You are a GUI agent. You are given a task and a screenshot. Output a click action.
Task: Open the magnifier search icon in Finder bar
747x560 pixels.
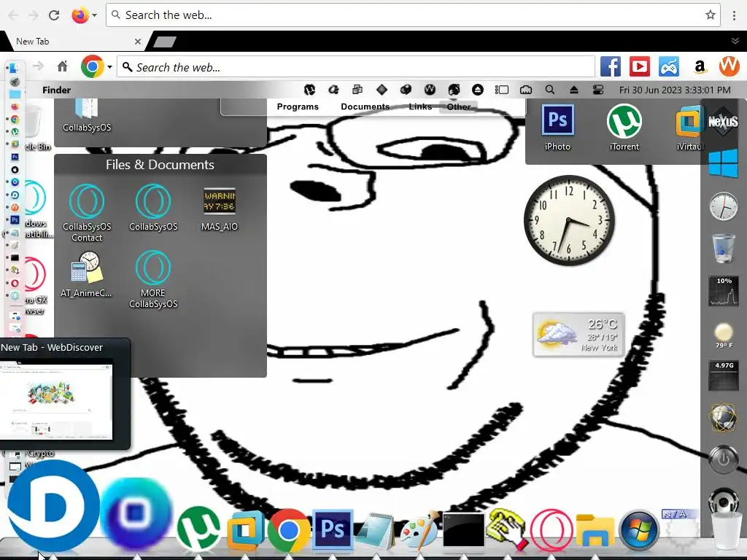550,90
